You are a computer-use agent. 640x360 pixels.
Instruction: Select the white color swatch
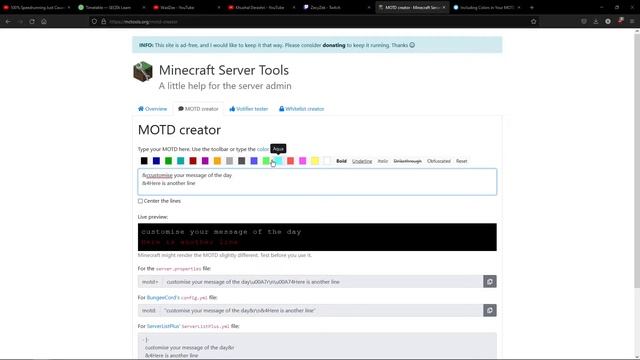327,161
